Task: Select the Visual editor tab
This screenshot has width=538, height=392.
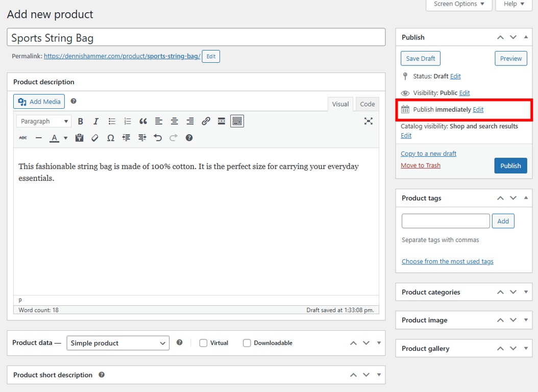Action: pyautogui.click(x=340, y=104)
